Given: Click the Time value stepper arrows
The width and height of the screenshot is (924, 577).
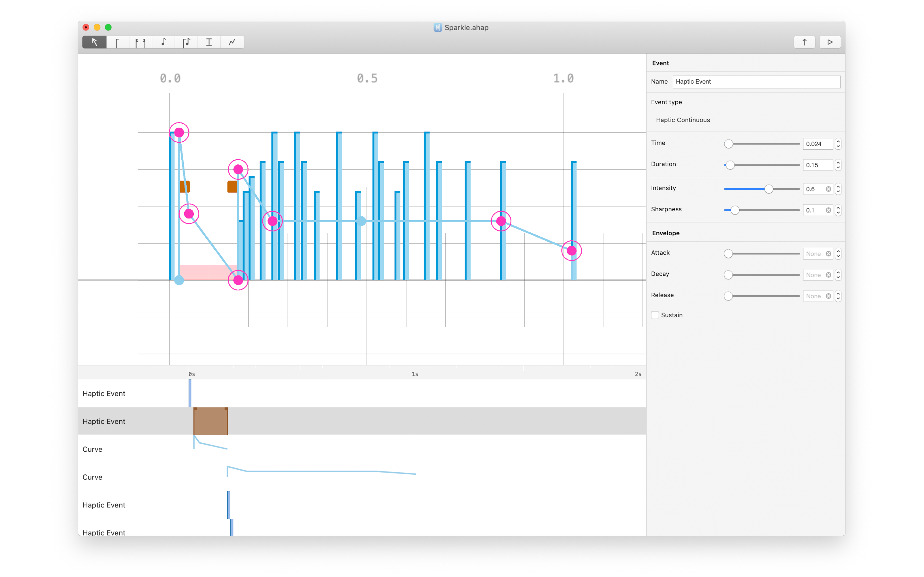Looking at the screenshot, I should pos(838,144).
